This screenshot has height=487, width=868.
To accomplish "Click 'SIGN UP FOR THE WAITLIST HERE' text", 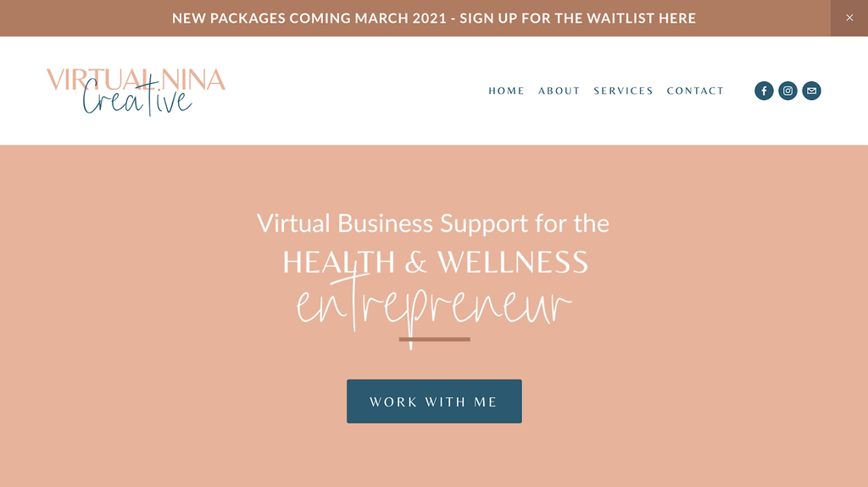I will [x=577, y=18].
